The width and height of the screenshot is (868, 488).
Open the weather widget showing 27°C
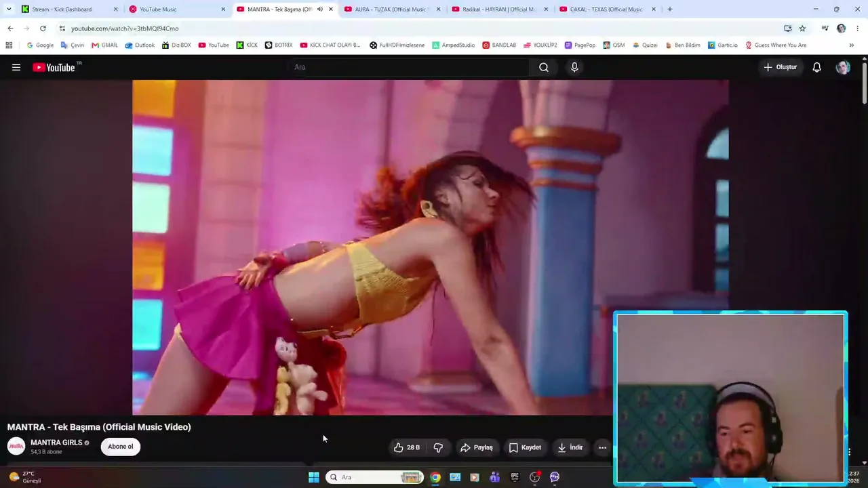(26, 477)
